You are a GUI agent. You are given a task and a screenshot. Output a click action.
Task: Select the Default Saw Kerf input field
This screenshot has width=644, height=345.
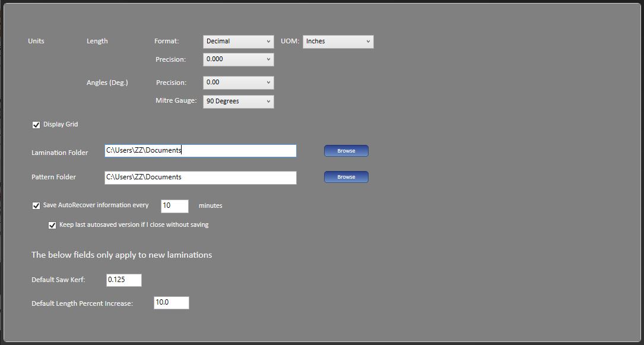tap(124, 280)
